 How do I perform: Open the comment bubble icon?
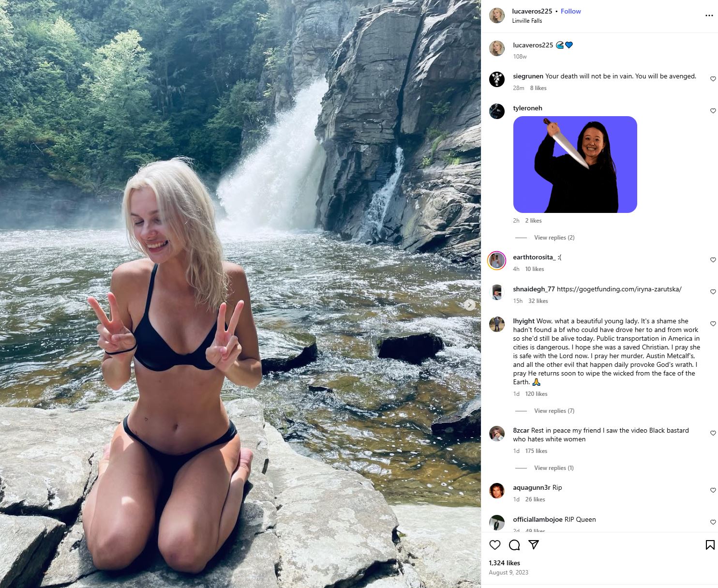(514, 545)
